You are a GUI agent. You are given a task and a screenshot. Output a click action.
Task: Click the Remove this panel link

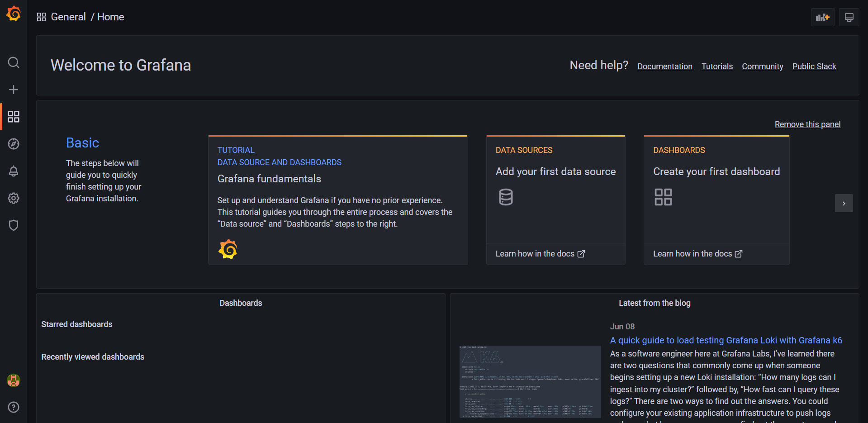(x=807, y=124)
